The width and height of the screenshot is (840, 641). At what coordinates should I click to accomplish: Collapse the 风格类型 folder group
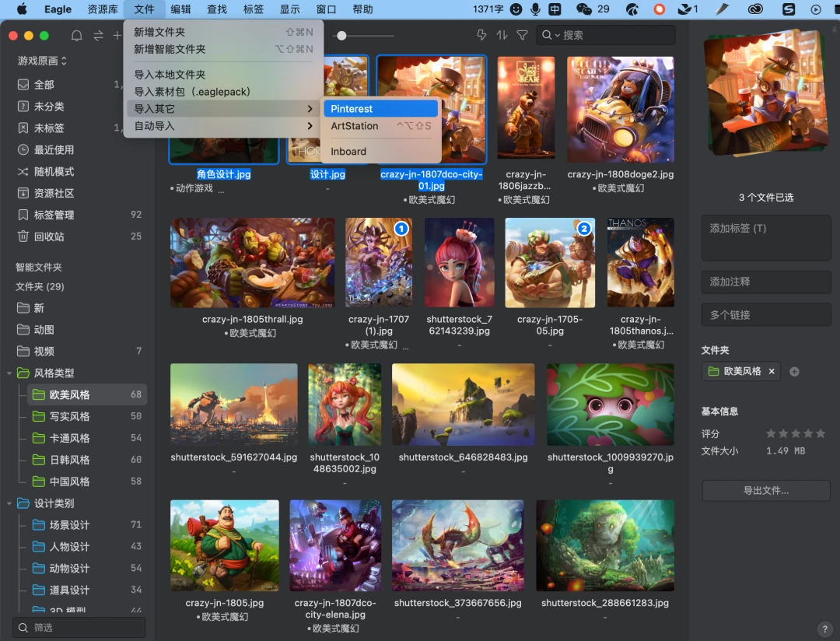9,373
